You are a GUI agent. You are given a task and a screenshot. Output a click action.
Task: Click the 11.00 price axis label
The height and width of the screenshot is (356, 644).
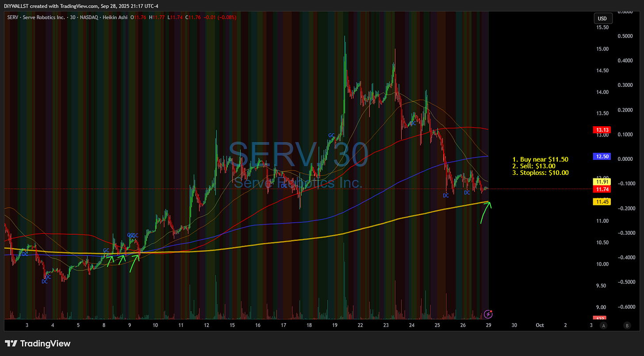[602, 221]
